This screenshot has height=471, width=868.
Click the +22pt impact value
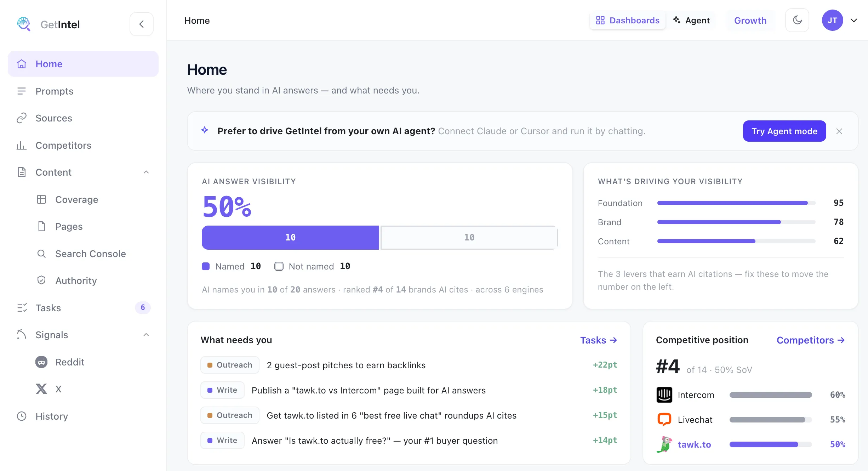tap(605, 365)
